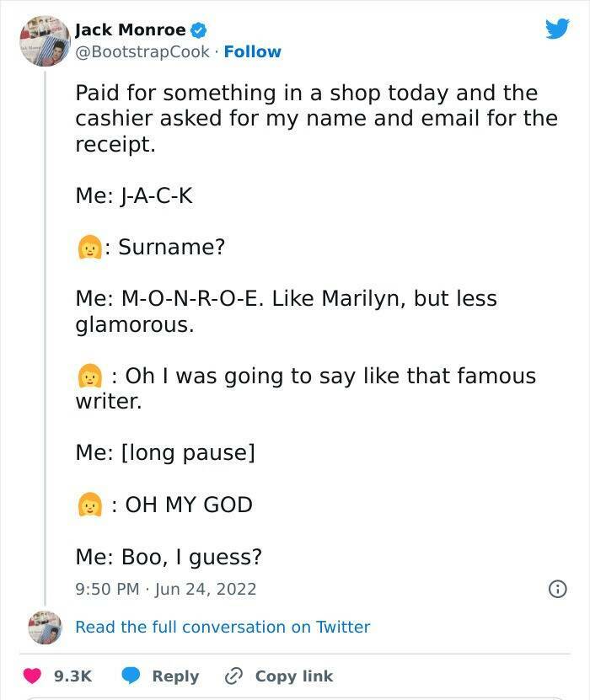
Task: Click woman emoji before "Surname?"
Action: [x=88, y=248]
